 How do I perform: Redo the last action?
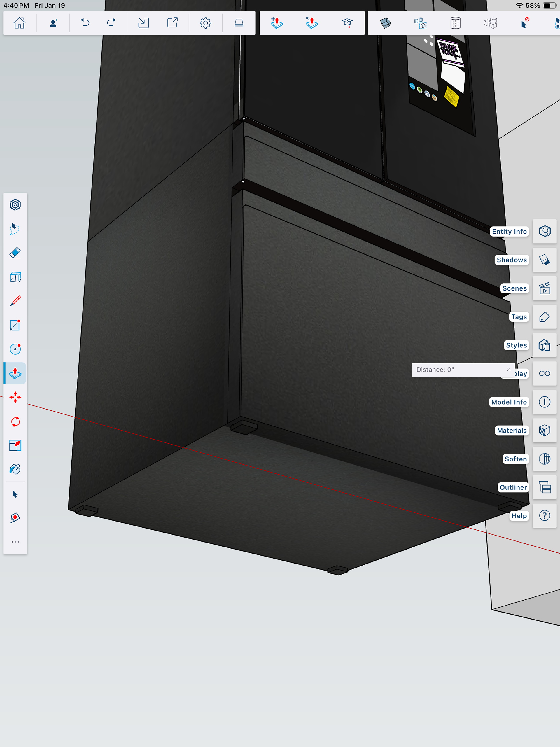[x=111, y=23]
